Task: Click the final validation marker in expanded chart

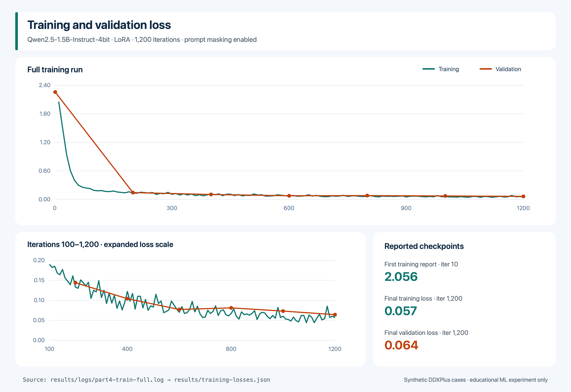Action: click(335, 315)
